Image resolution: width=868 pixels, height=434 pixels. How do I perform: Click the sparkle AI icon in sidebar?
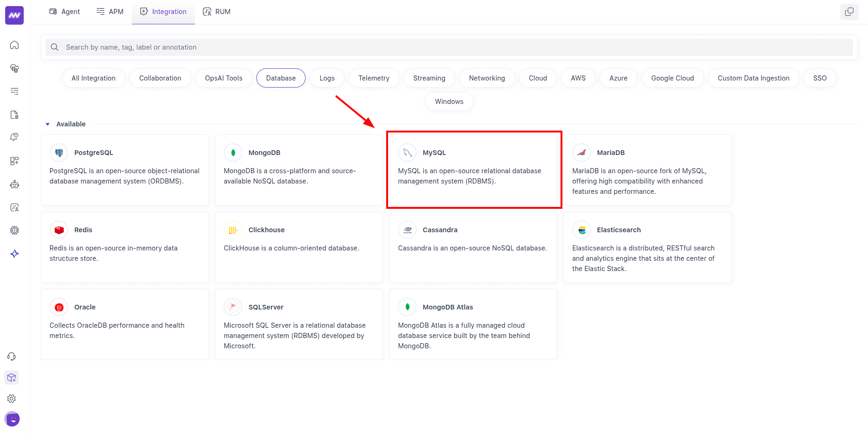pyautogui.click(x=15, y=254)
